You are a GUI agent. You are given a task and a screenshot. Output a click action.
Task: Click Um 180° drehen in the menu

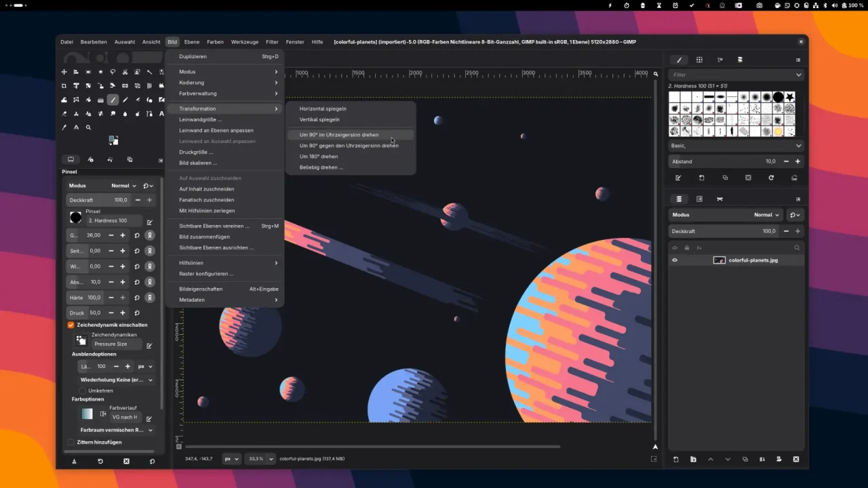tap(317, 157)
